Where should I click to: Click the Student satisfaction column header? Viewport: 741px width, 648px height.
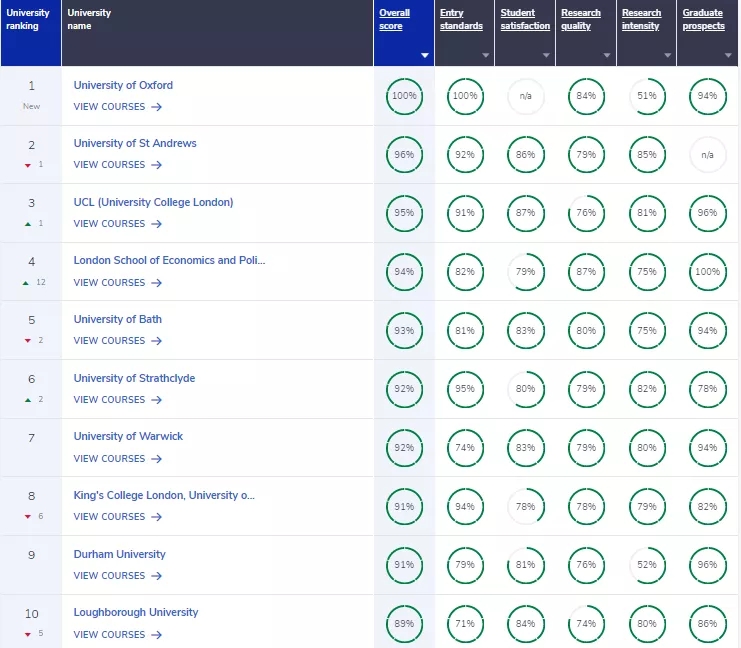pyautogui.click(x=525, y=20)
